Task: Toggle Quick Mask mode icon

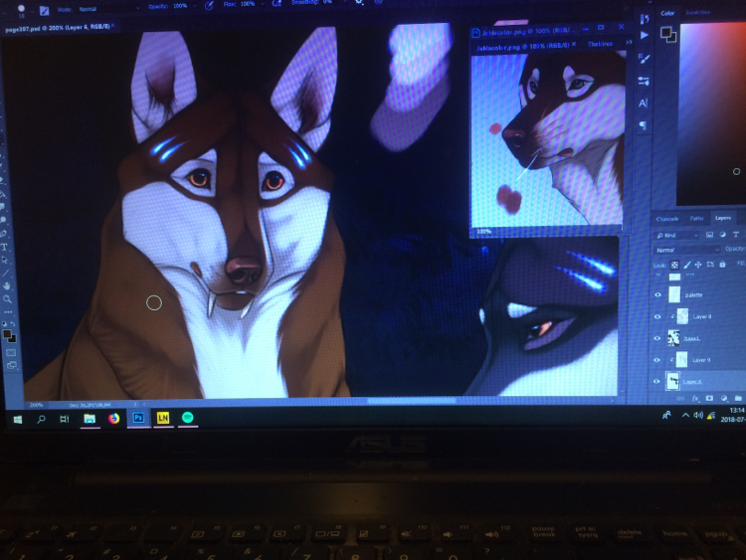Action: (11, 352)
